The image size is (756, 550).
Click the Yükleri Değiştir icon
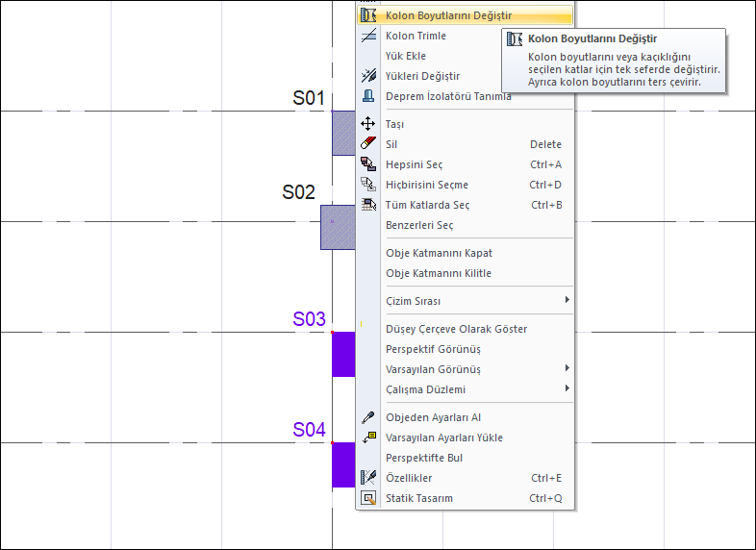368,76
